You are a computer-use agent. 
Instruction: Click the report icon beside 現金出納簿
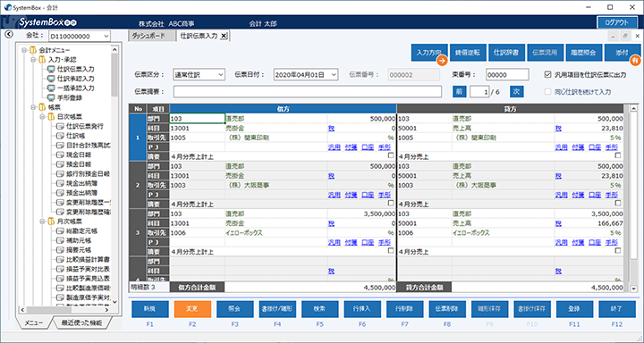pyautogui.click(x=60, y=183)
